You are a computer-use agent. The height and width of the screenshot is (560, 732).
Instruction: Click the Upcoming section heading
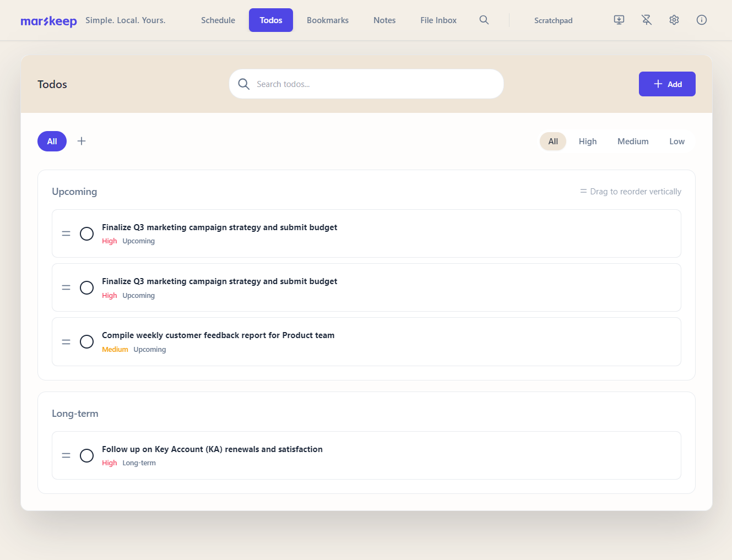click(x=74, y=192)
